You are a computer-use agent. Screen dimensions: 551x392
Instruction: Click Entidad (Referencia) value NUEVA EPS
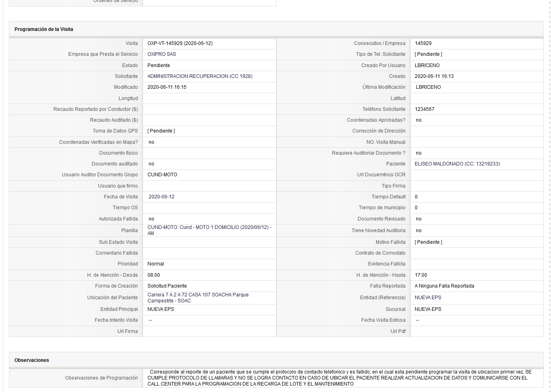tap(428, 298)
